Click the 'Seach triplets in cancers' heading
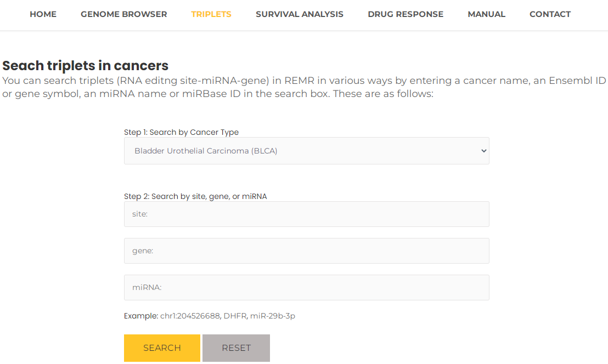Image resolution: width=608 pixels, height=364 pixels. coord(85,65)
